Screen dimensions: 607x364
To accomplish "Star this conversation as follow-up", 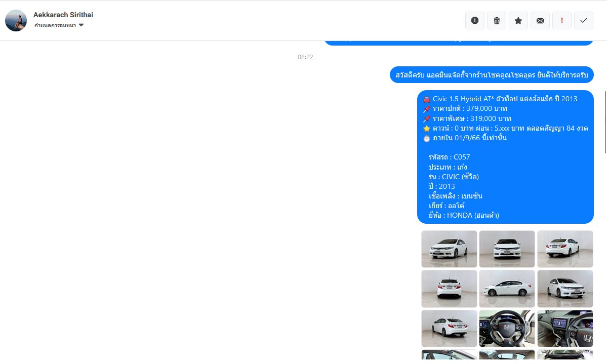I will (518, 21).
